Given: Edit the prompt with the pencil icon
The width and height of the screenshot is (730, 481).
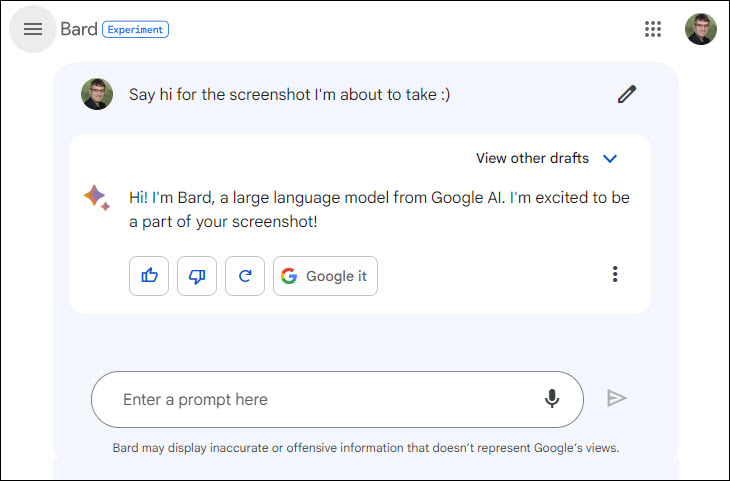Looking at the screenshot, I should 627,94.
